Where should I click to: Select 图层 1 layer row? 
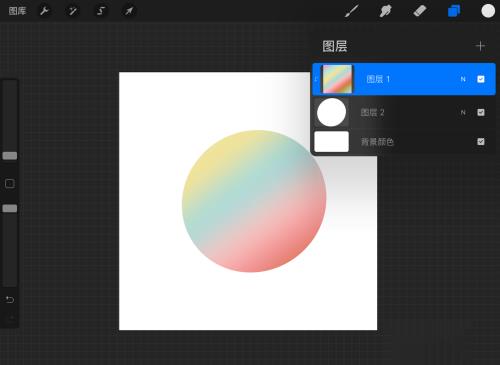coord(404,79)
